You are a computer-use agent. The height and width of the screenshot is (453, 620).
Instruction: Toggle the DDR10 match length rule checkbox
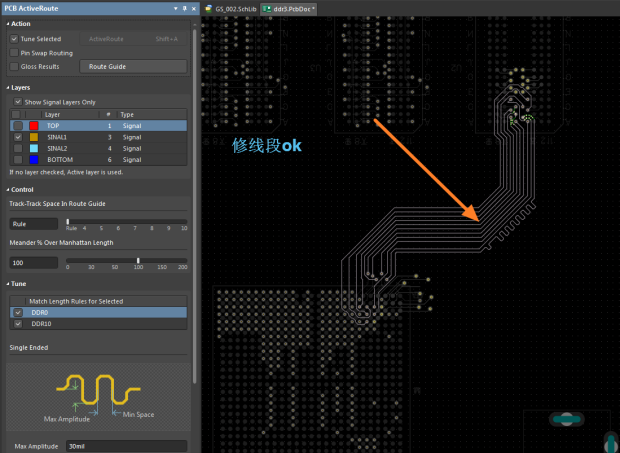18,324
